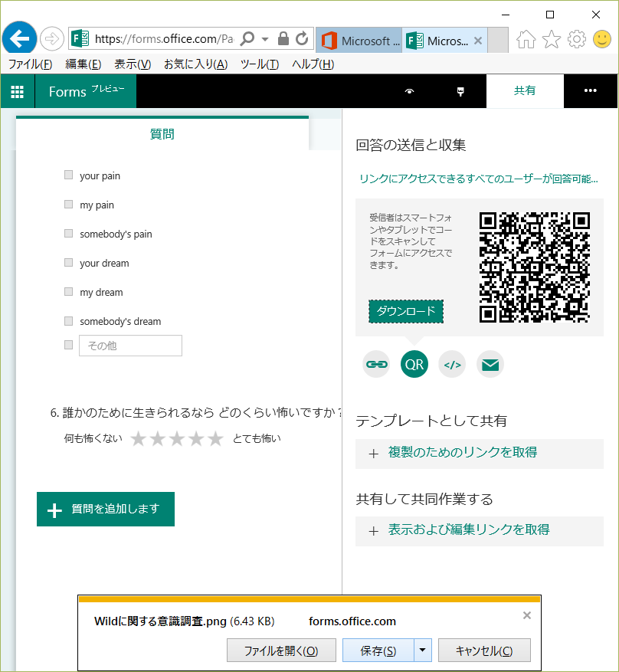Open browser Tools gear icon
The height and width of the screenshot is (672, 619).
pos(577,39)
